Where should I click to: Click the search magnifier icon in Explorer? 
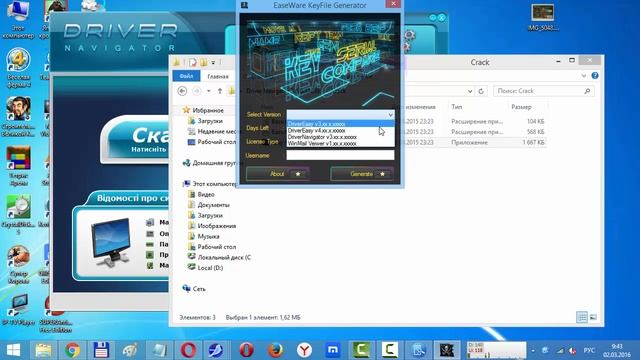click(x=587, y=91)
